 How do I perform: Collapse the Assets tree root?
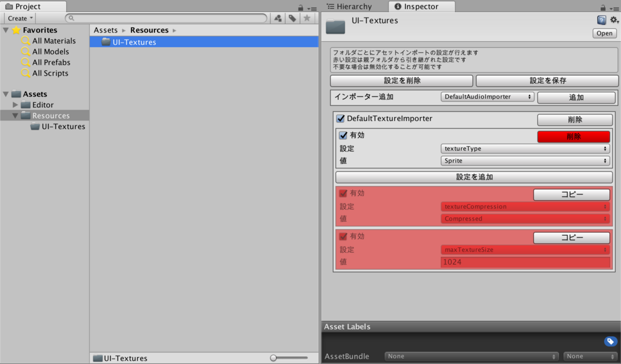(x=6, y=94)
